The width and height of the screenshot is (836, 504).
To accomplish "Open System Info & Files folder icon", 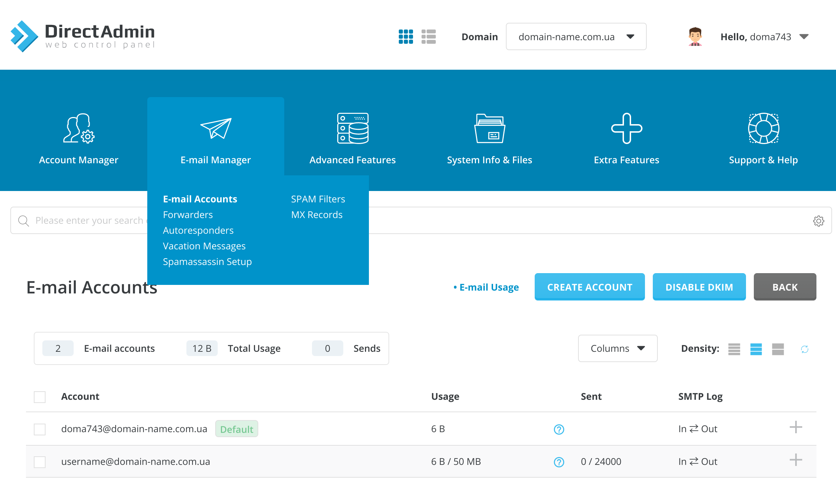I will (x=490, y=129).
